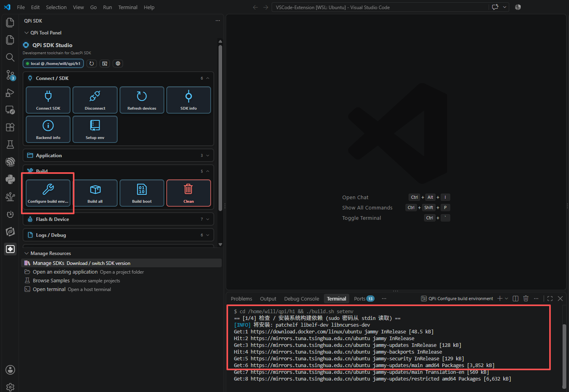Switch to the Debug Console tab

(301, 299)
